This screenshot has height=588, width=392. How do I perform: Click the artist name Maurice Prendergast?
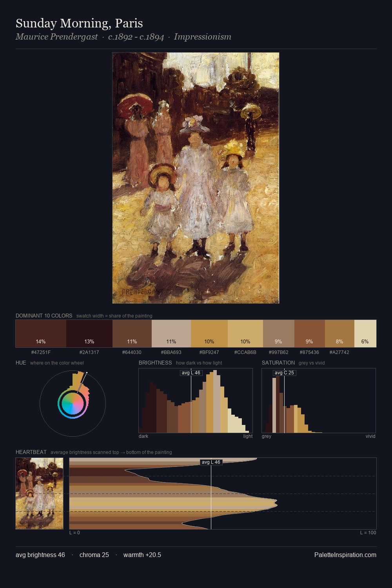[x=56, y=37]
